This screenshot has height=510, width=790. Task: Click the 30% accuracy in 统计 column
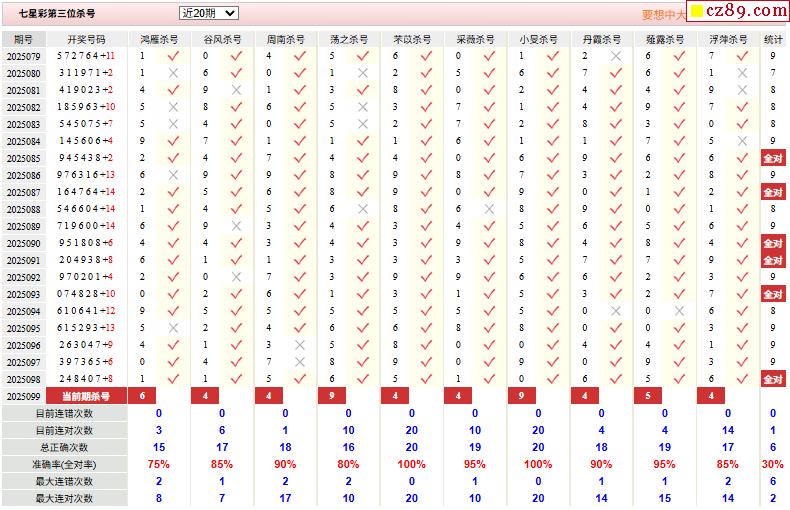[x=773, y=464]
